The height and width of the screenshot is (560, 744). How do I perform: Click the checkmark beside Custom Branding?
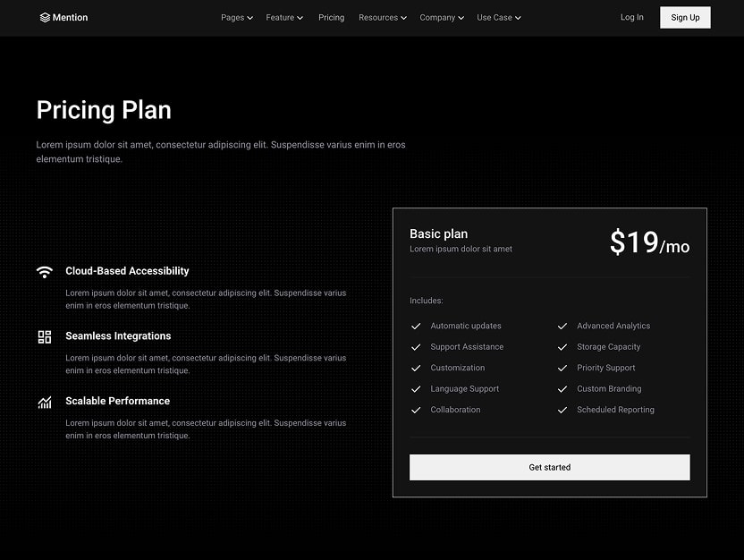point(562,388)
